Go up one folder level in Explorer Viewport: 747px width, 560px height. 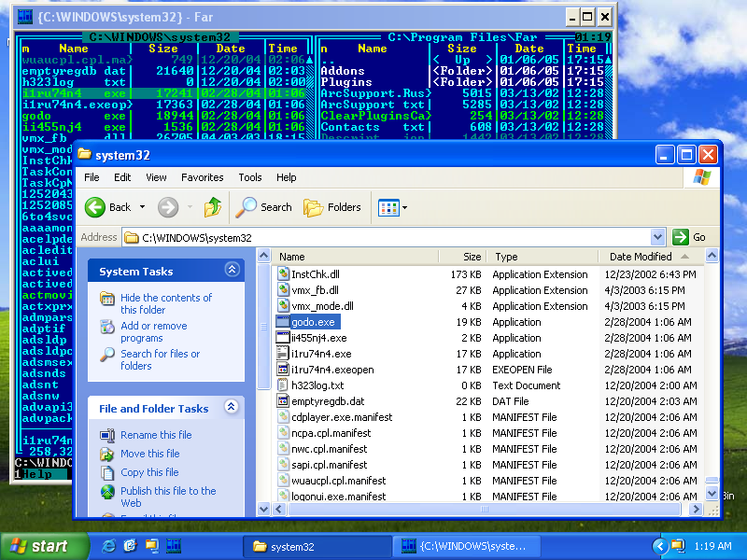213,207
